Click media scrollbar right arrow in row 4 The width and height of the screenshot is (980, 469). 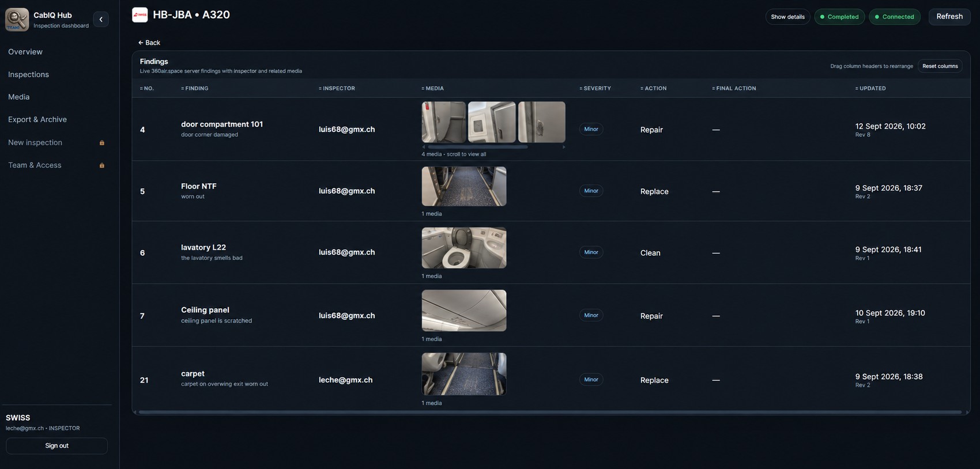pos(563,147)
